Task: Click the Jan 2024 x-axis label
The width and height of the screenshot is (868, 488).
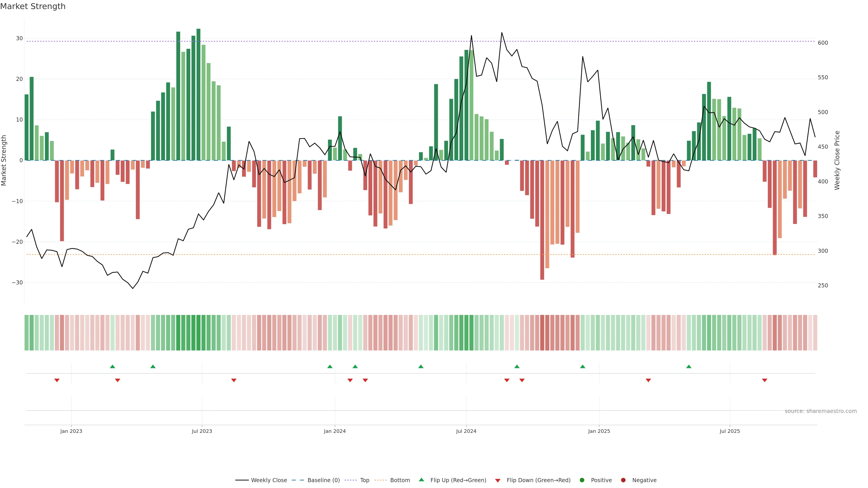Action: tap(335, 431)
